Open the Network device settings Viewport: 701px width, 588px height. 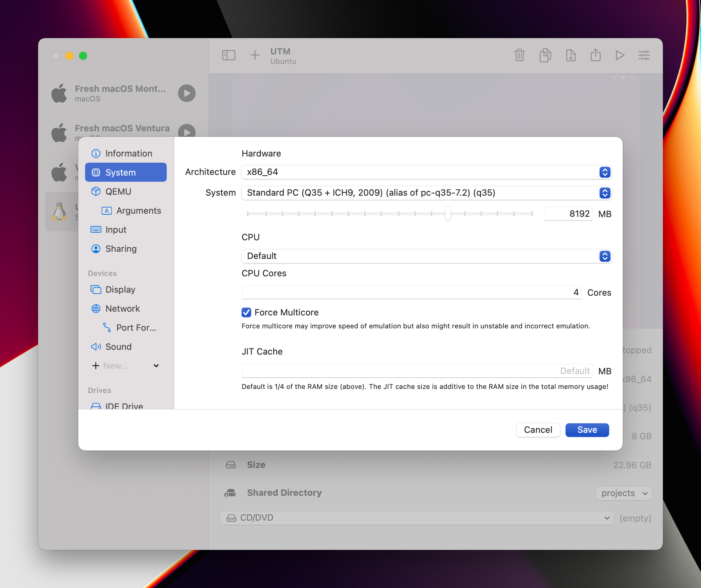click(x=126, y=309)
